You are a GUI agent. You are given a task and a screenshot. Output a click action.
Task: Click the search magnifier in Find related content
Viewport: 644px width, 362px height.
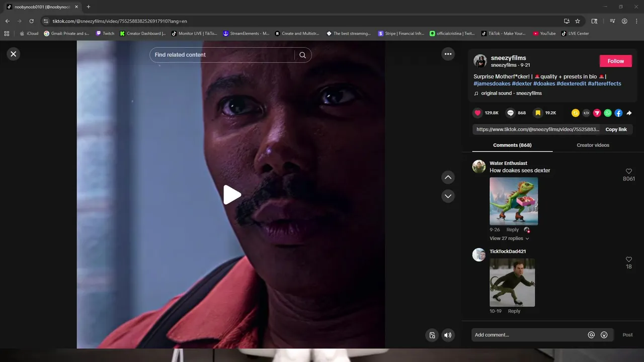302,55
